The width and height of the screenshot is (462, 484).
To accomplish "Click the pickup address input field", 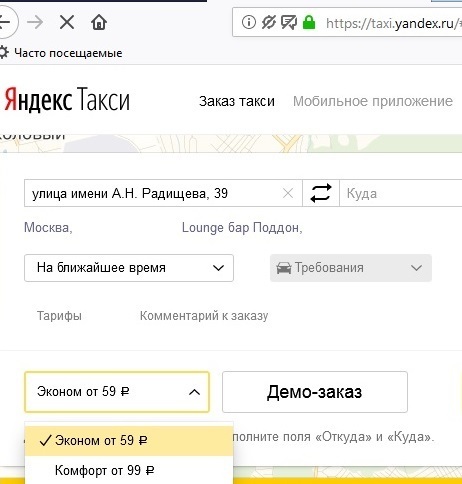I will 163,193.
